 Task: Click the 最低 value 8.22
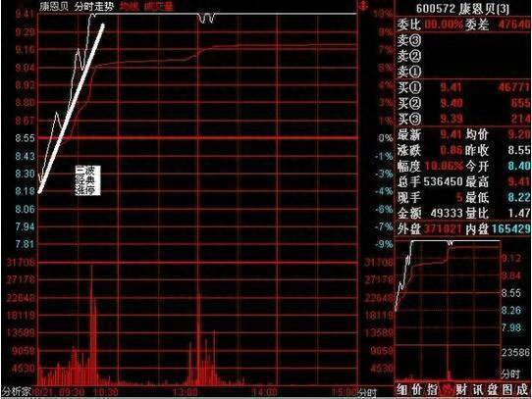pyautogui.click(x=519, y=197)
